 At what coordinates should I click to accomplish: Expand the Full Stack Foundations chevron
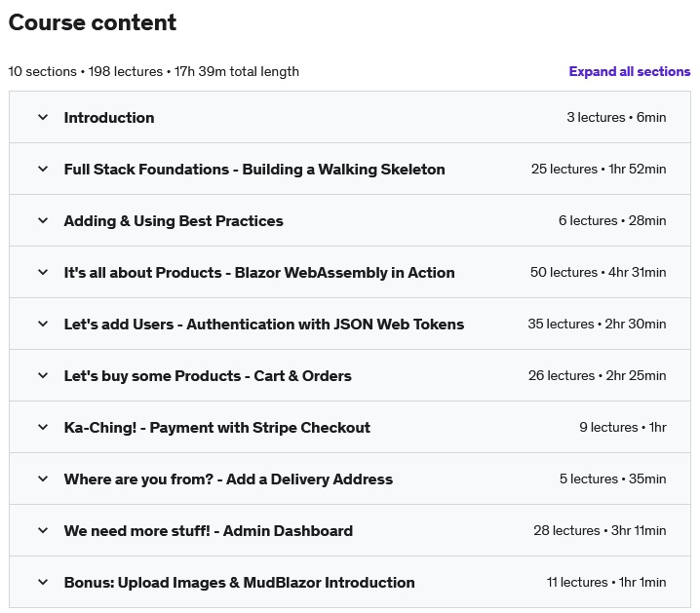tap(43, 170)
